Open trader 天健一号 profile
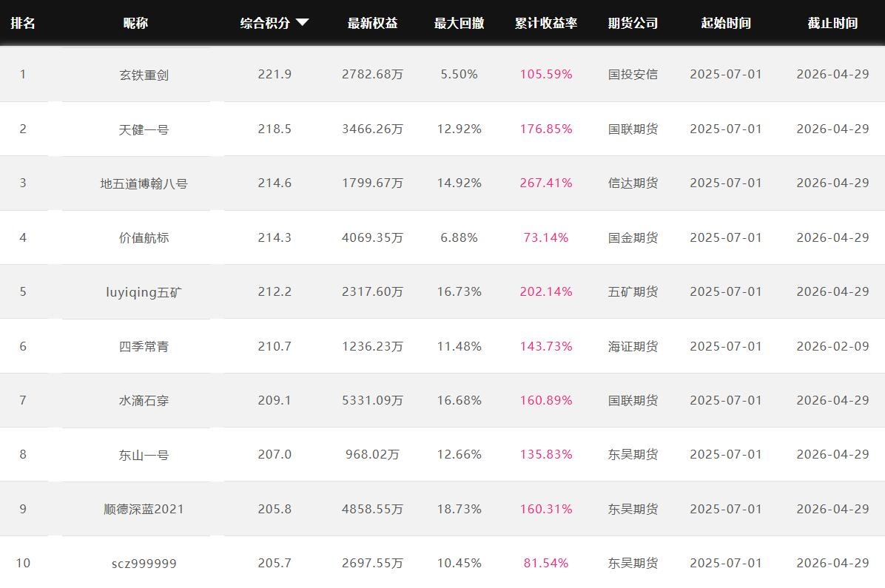This screenshot has width=885, height=588. tap(144, 129)
